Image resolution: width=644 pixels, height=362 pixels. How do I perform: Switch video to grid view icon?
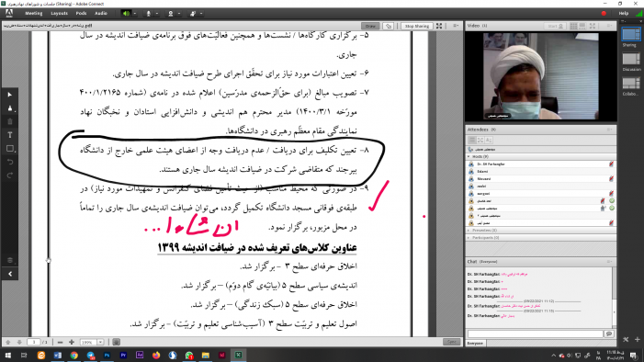573,26
